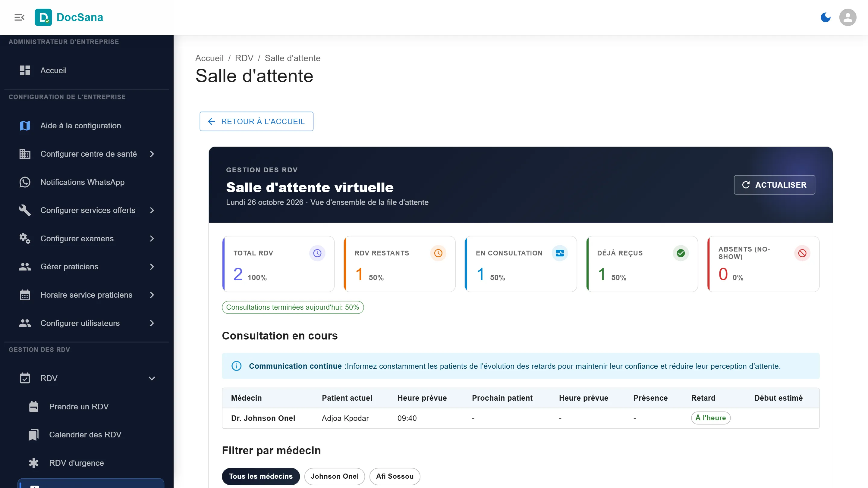Expand Configurer utilisateurs chevron
Image resolution: width=868 pixels, height=488 pixels.
coord(152,323)
